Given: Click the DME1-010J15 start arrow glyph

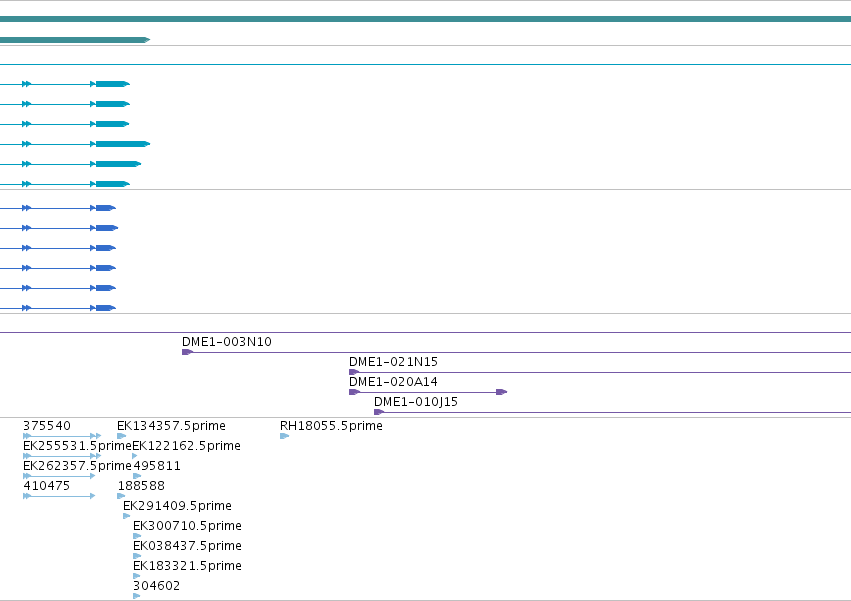Looking at the screenshot, I should (x=379, y=412).
